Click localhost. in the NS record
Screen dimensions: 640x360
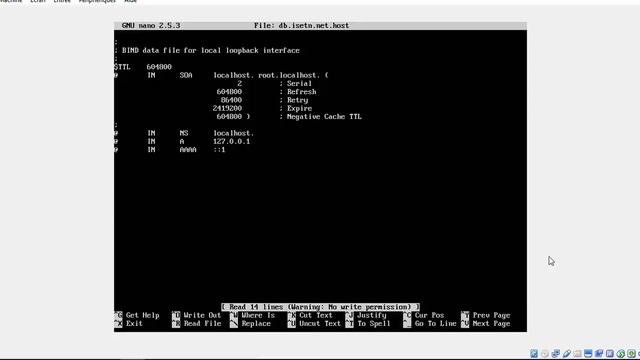(233, 133)
